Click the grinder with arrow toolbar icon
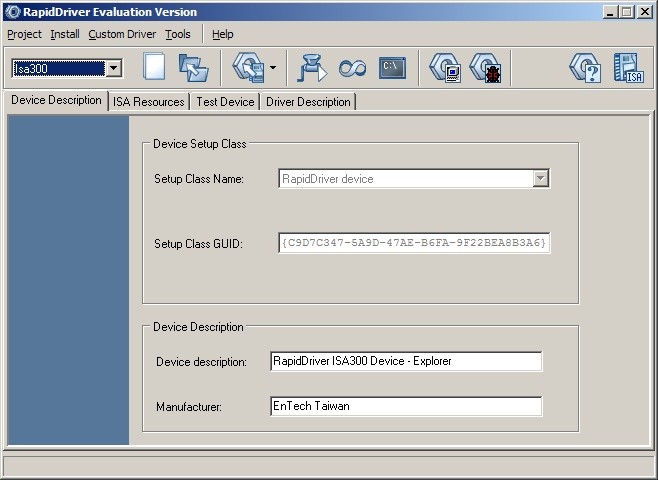This screenshot has height=480, width=658. pyautogui.click(x=312, y=68)
